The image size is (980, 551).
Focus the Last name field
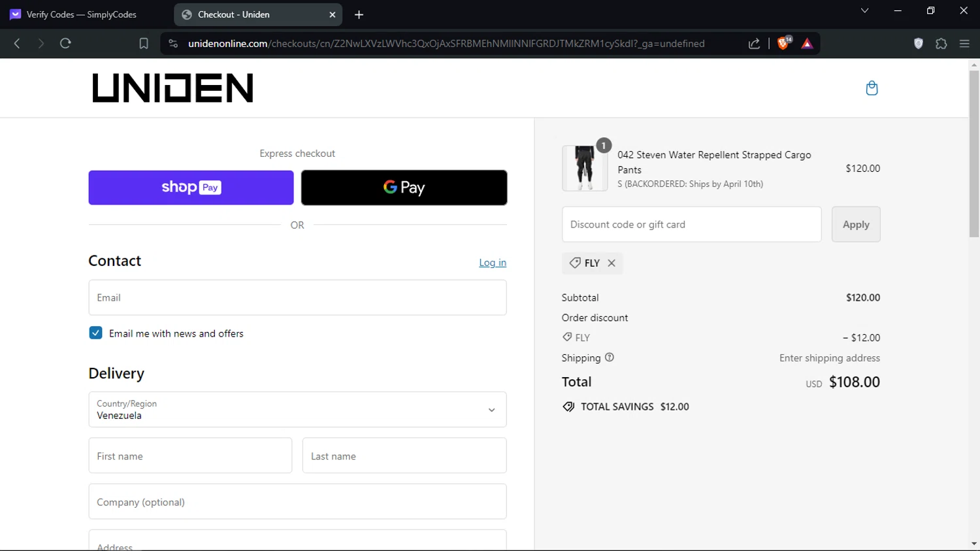coord(404,456)
